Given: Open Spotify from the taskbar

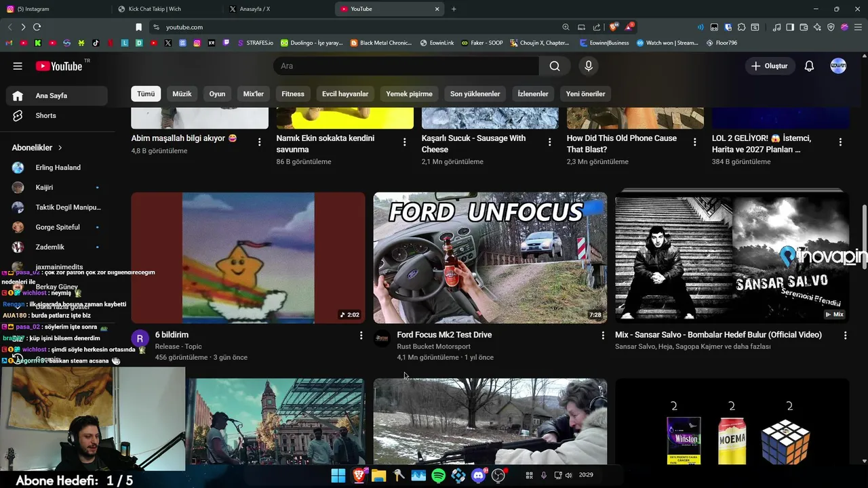Looking at the screenshot, I should [438, 476].
